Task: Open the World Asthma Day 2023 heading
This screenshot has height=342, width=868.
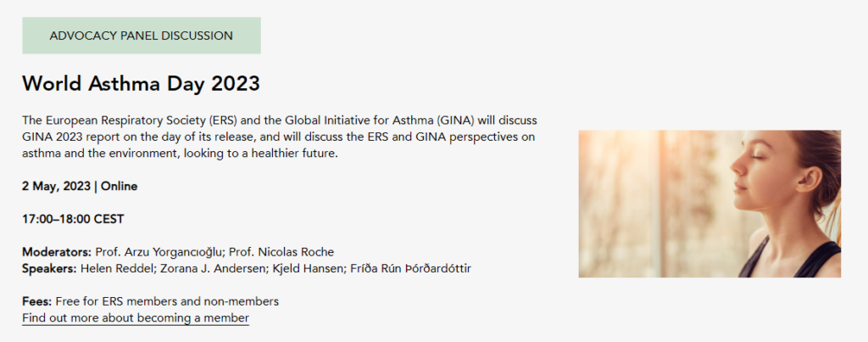Action: [x=141, y=83]
